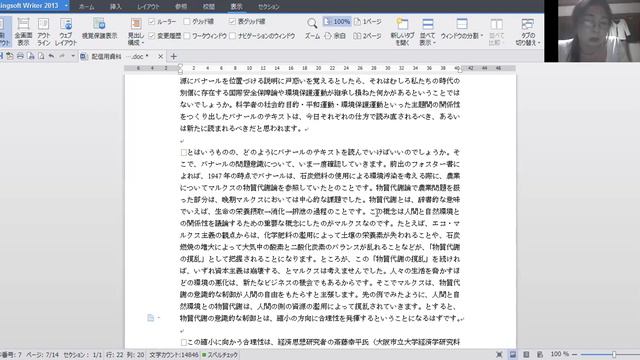
Task: Toggle the table gridlines (表グリッド線) checkbox
Action: [247, 22]
